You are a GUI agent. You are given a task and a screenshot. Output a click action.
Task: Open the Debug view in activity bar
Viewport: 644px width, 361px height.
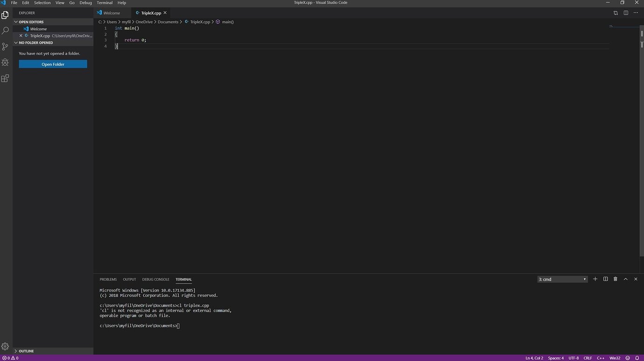[5, 62]
